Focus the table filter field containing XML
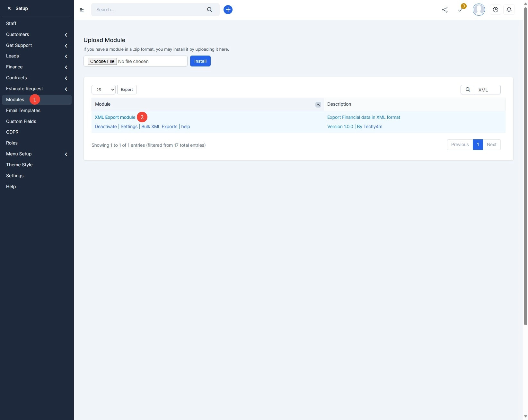528x420 pixels. point(487,90)
